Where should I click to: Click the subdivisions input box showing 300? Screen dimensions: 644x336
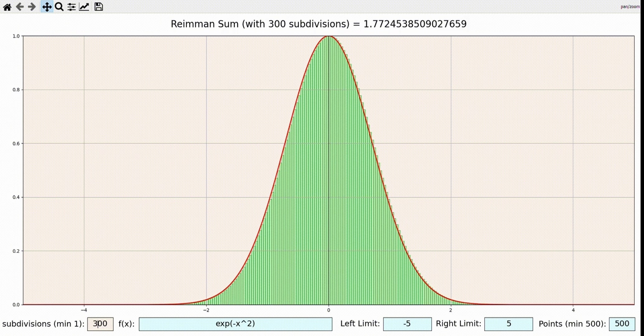tap(100, 324)
